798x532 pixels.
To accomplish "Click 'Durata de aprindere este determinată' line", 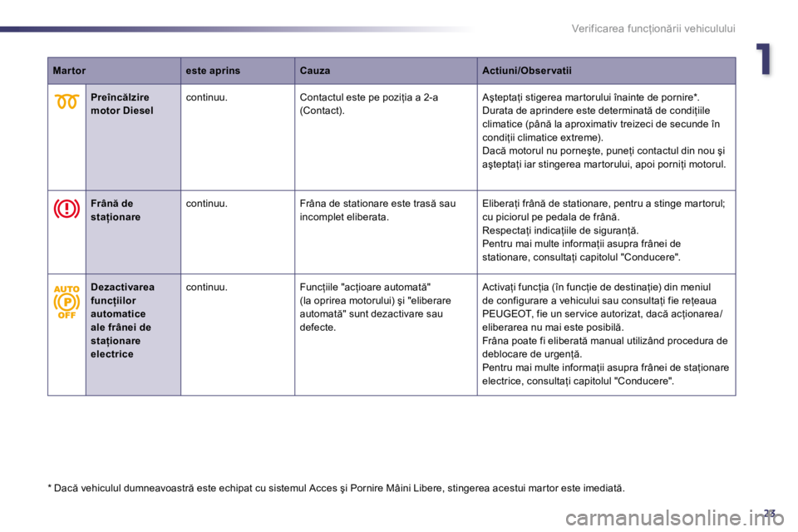I will coord(596,111).
